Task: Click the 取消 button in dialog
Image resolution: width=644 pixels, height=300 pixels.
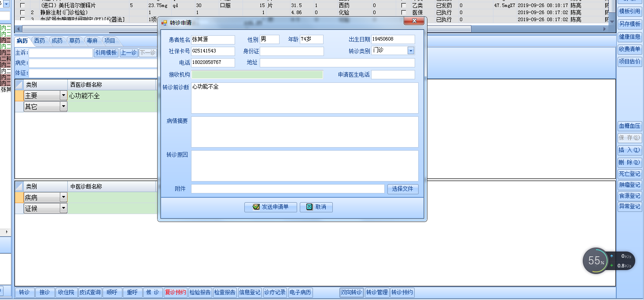Action: pyautogui.click(x=316, y=207)
